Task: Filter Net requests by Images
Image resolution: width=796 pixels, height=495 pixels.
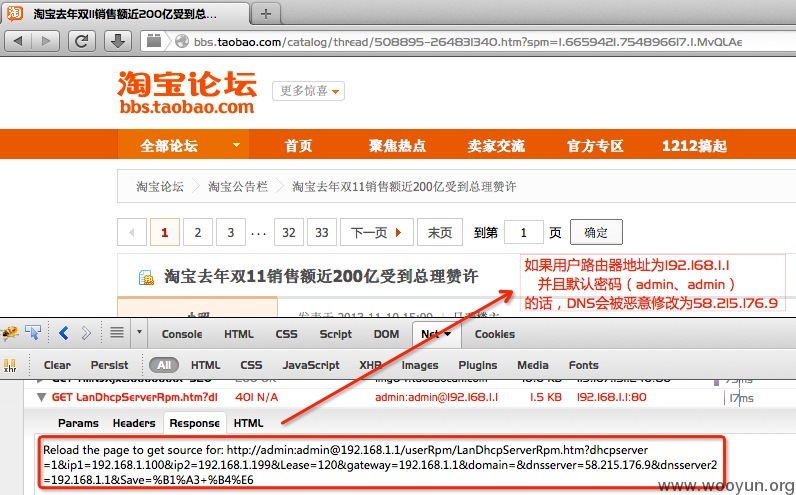Action: (420, 365)
